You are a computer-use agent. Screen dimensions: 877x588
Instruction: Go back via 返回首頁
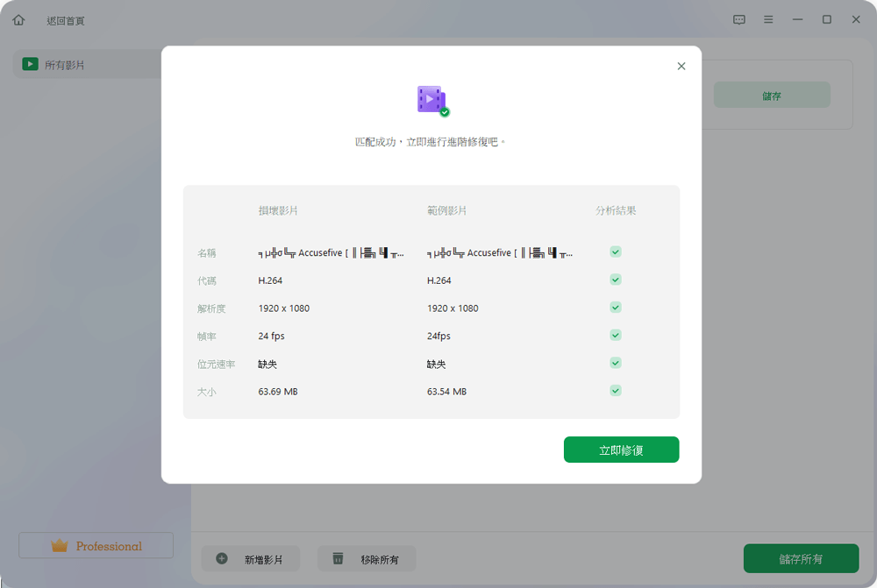click(66, 20)
